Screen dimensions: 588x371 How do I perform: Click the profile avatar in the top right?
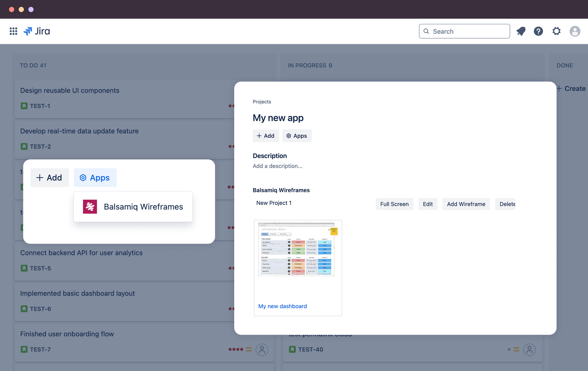575,31
